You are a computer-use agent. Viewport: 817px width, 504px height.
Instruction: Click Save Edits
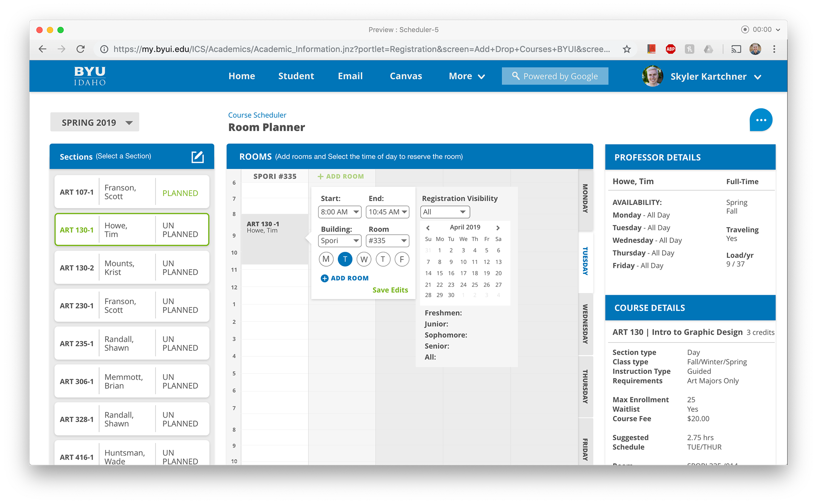point(390,290)
